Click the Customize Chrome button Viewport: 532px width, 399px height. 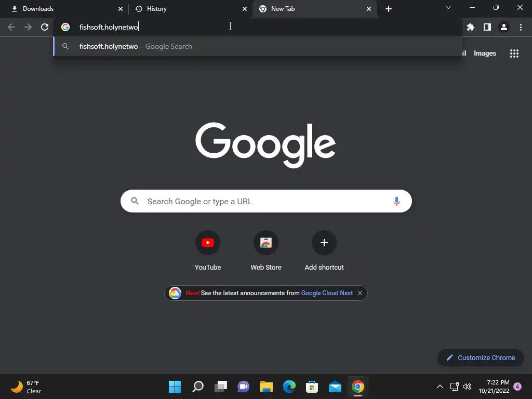[x=481, y=357]
